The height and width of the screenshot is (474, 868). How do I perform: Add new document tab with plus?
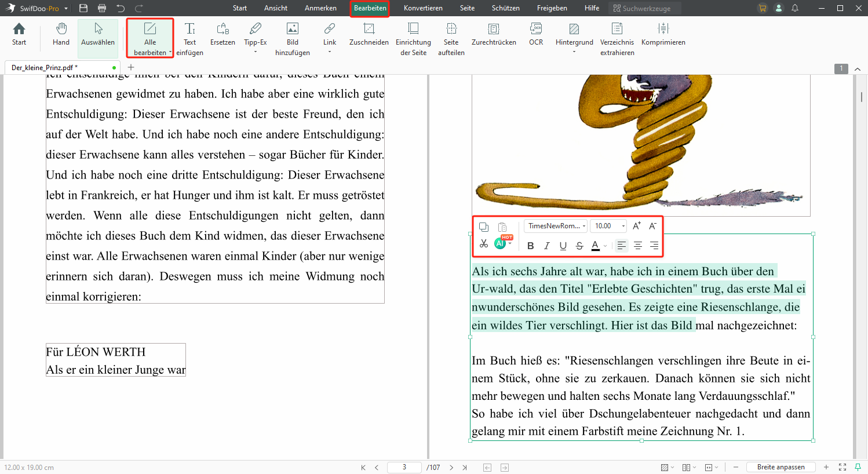pyautogui.click(x=131, y=67)
